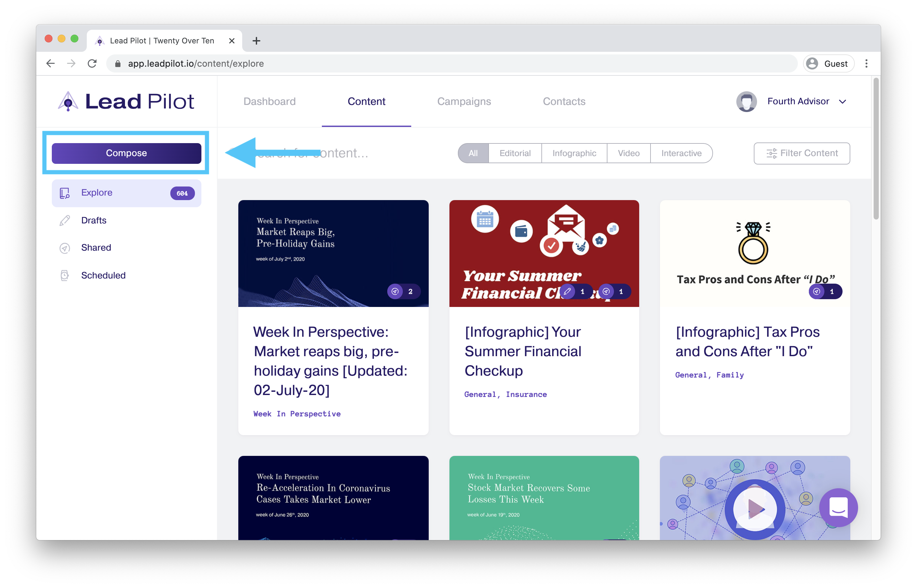Click the Explore sidebar icon

[x=64, y=193]
